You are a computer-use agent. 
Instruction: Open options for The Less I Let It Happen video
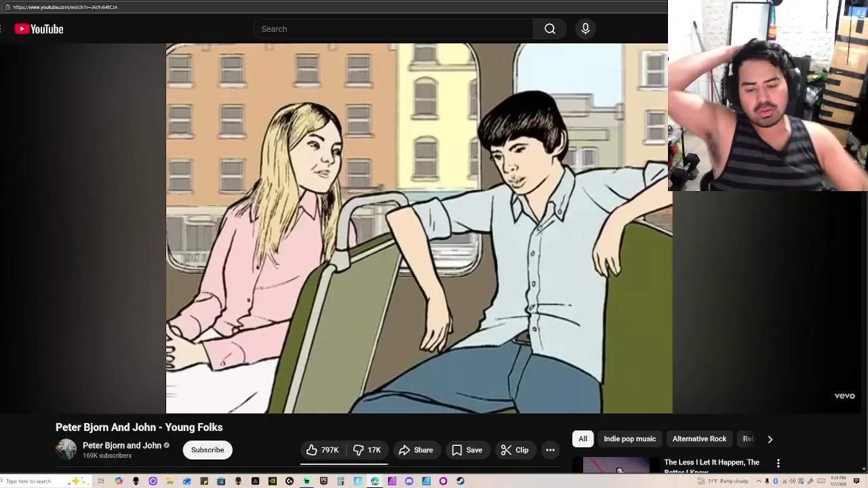click(x=778, y=464)
